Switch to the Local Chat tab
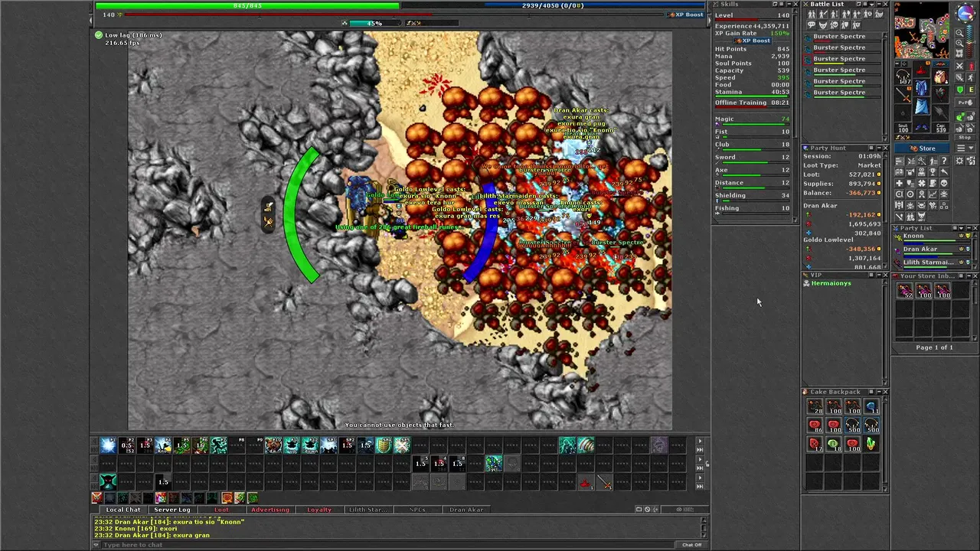980x551 pixels. tap(123, 510)
